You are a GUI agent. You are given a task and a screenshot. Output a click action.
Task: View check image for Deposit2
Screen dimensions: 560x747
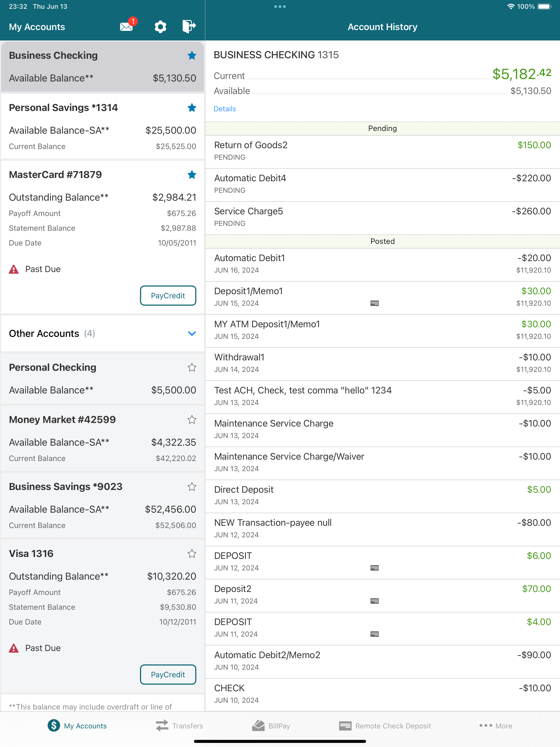374,601
